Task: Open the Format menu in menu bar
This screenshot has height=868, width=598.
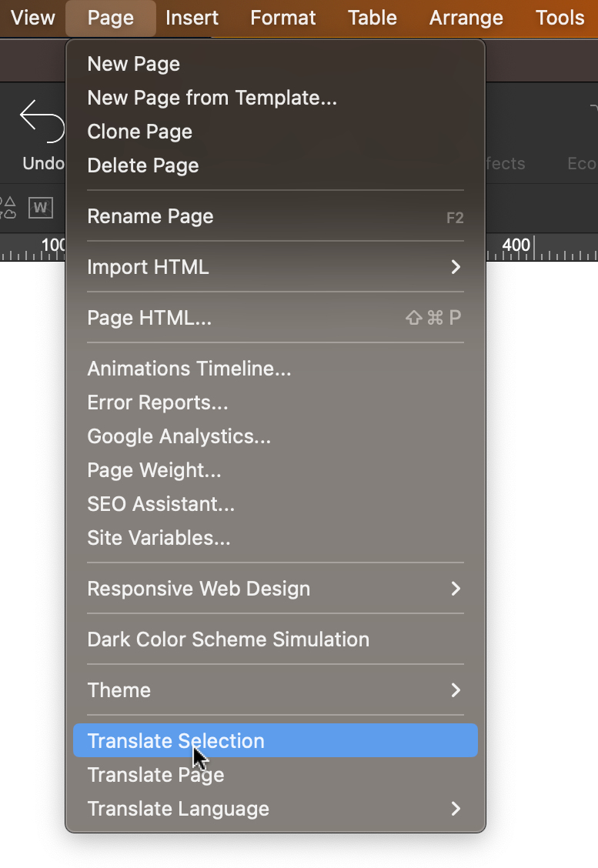Action: coord(283,18)
